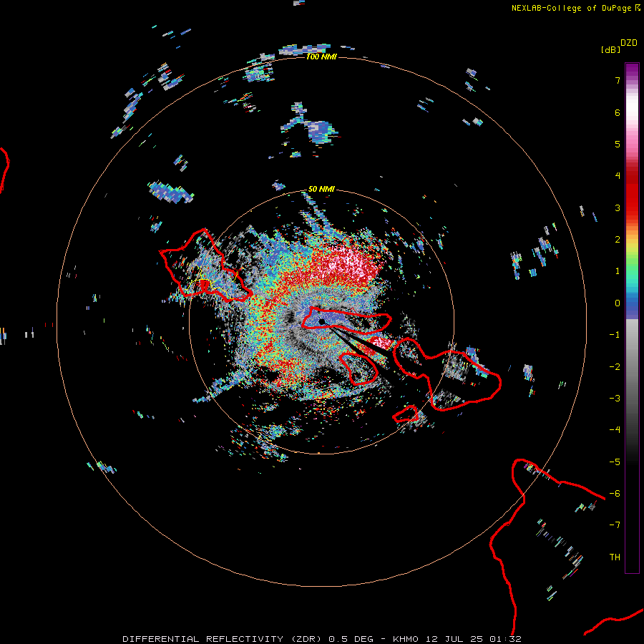Click the 50 NMI range ring label
The width and height of the screenshot is (644, 644).
[x=321, y=189]
